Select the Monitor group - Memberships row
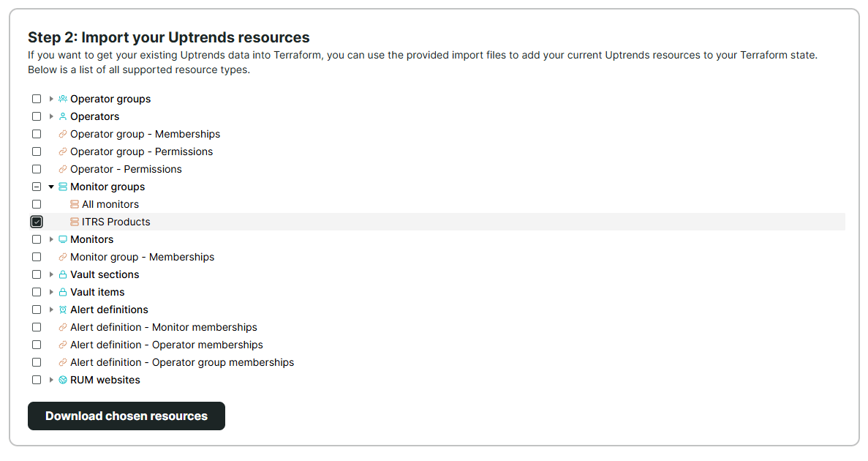The image size is (868, 461). [141, 256]
